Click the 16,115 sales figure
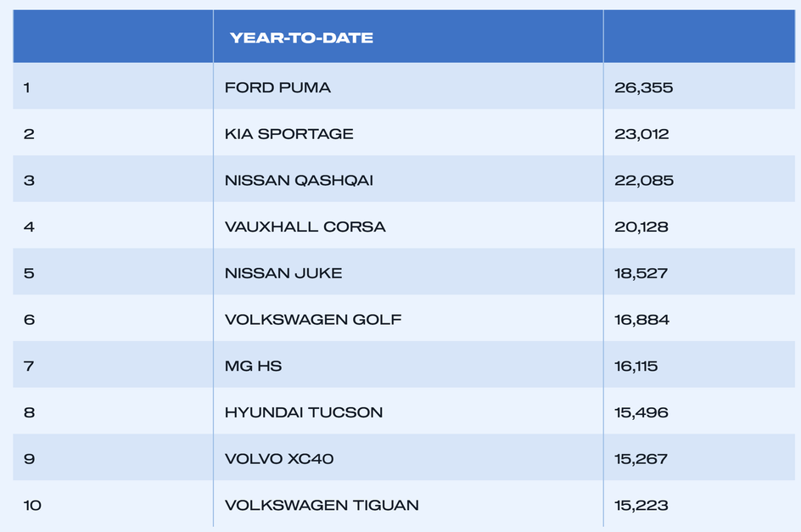The width and height of the screenshot is (801, 532). tap(636, 367)
